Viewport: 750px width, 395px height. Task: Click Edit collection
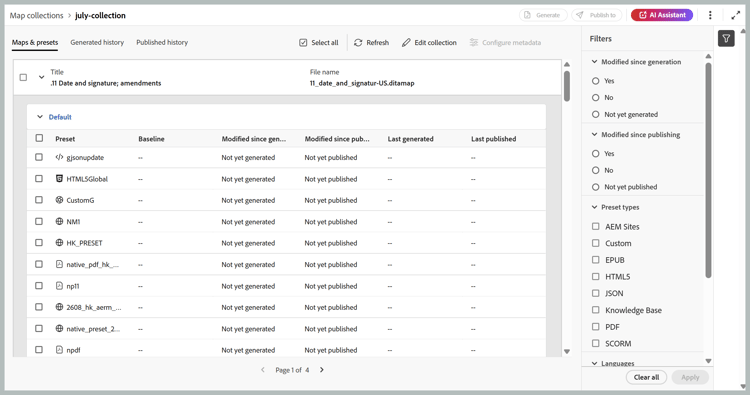coord(429,43)
